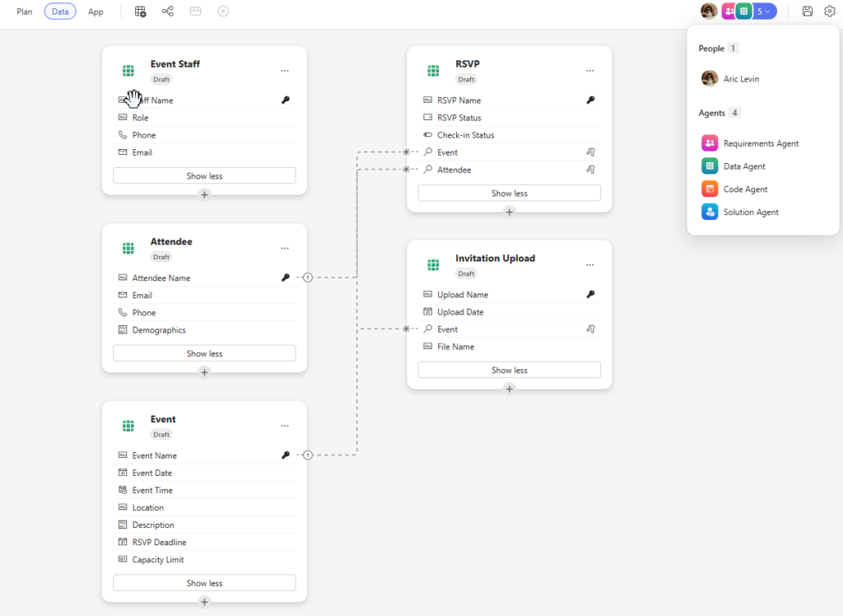The height and width of the screenshot is (616, 843).
Task: Click the Solution Agent entry
Action: click(750, 212)
